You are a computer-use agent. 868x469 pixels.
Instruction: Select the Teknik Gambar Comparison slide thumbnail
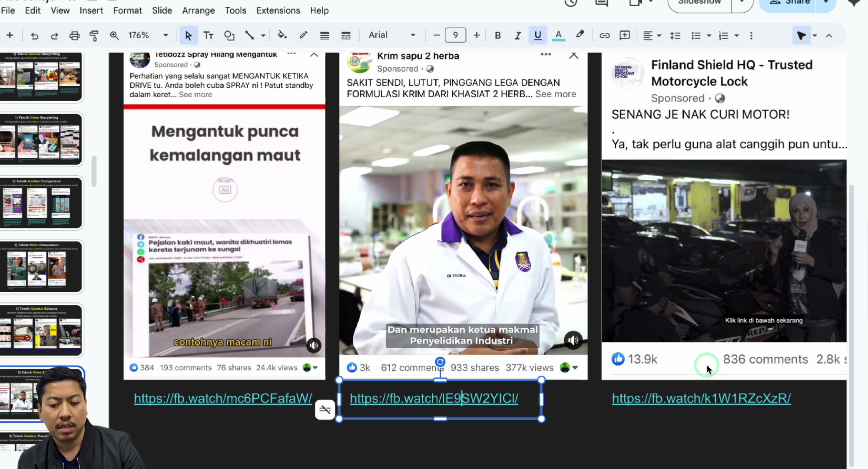point(42,203)
